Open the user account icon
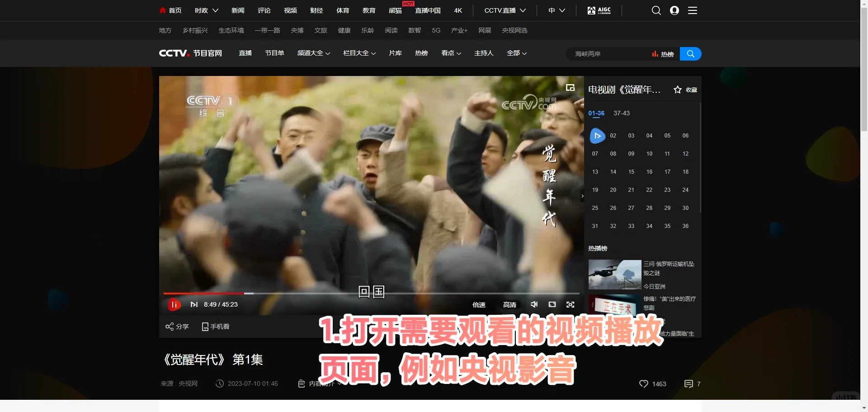This screenshot has height=412, width=868. coord(674,10)
